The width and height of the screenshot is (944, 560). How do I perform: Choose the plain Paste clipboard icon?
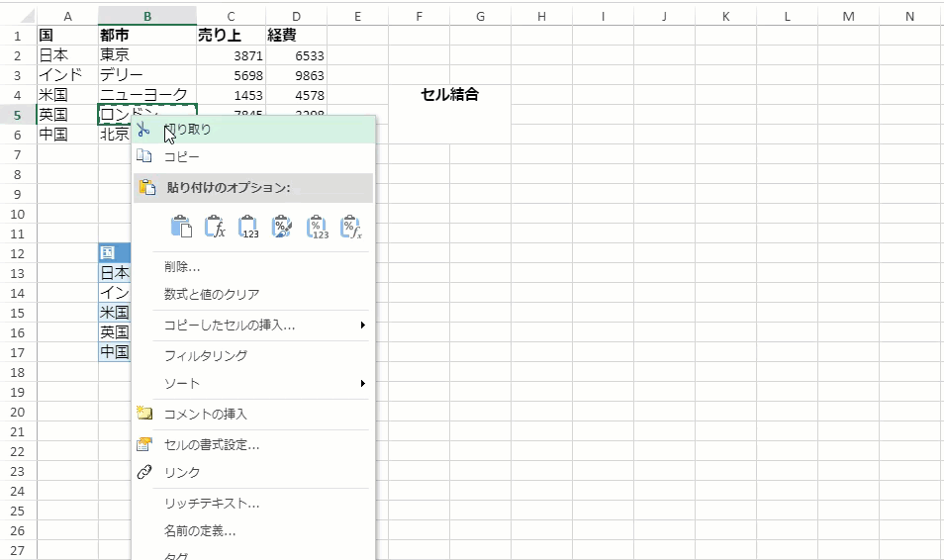(181, 227)
